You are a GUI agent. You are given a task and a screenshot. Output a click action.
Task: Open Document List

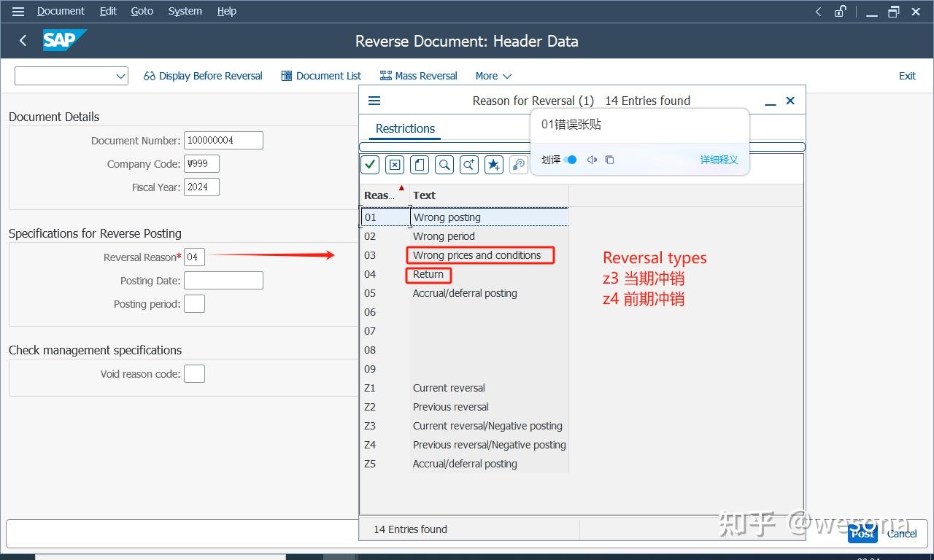(321, 76)
